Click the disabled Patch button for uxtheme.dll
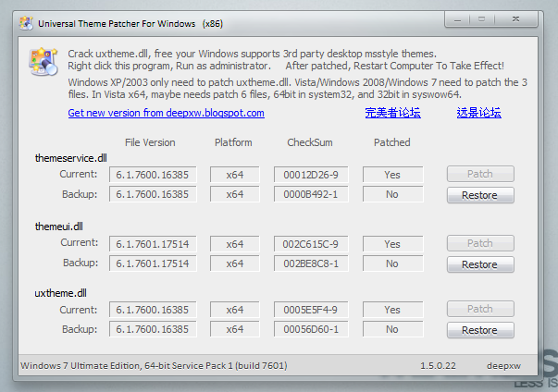This screenshot has width=558, height=392. [x=480, y=309]
